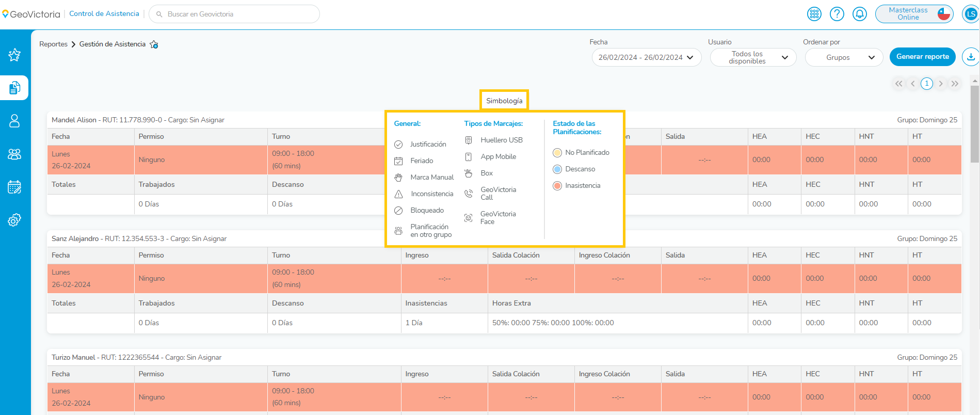Click Reportes in the breadcrumb
Viewport: 980px width, 415px height.
[53, 44]
